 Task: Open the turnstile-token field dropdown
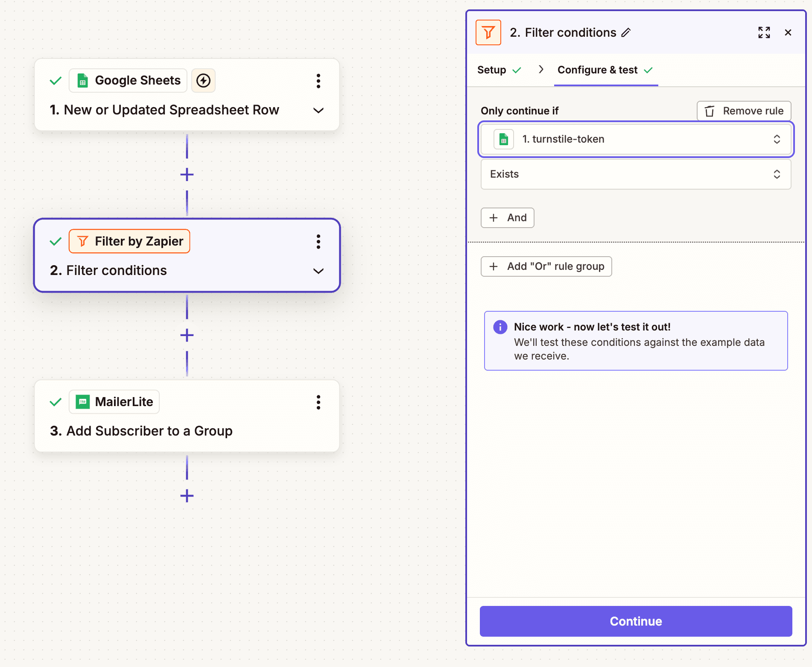(x=636, y=139)
